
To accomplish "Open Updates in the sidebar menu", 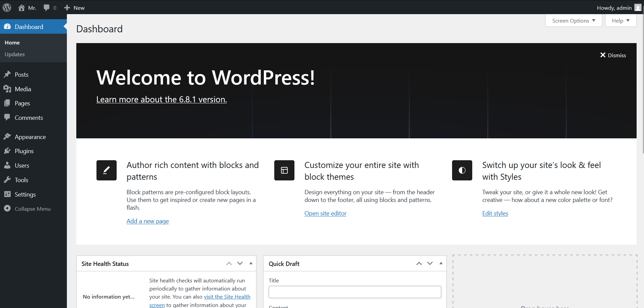I will pos(14,54).
